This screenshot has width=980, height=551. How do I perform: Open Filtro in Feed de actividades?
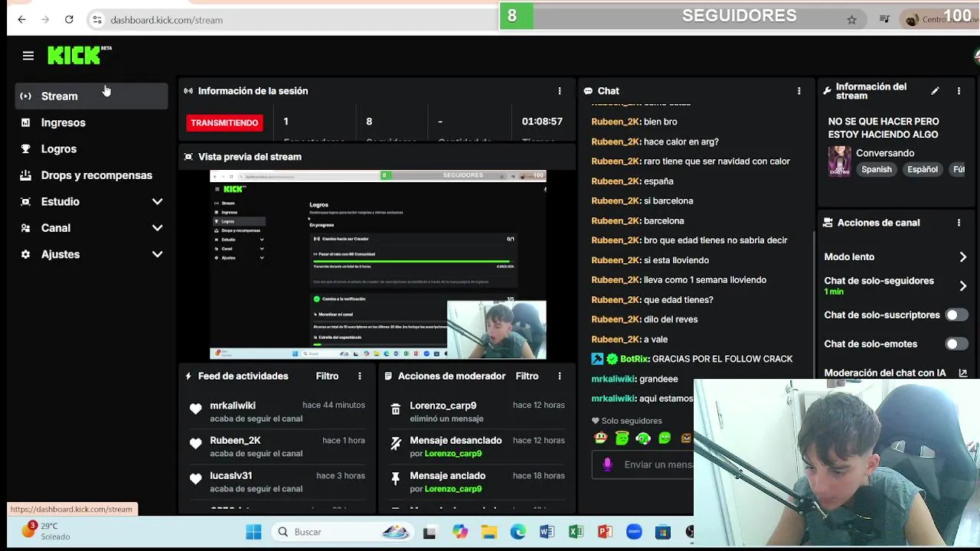(327, 377)
